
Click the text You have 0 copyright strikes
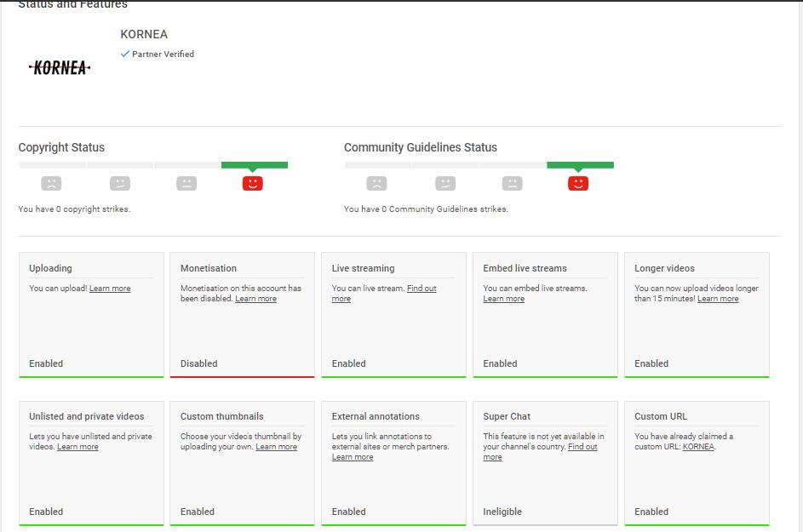coord(74,209)
